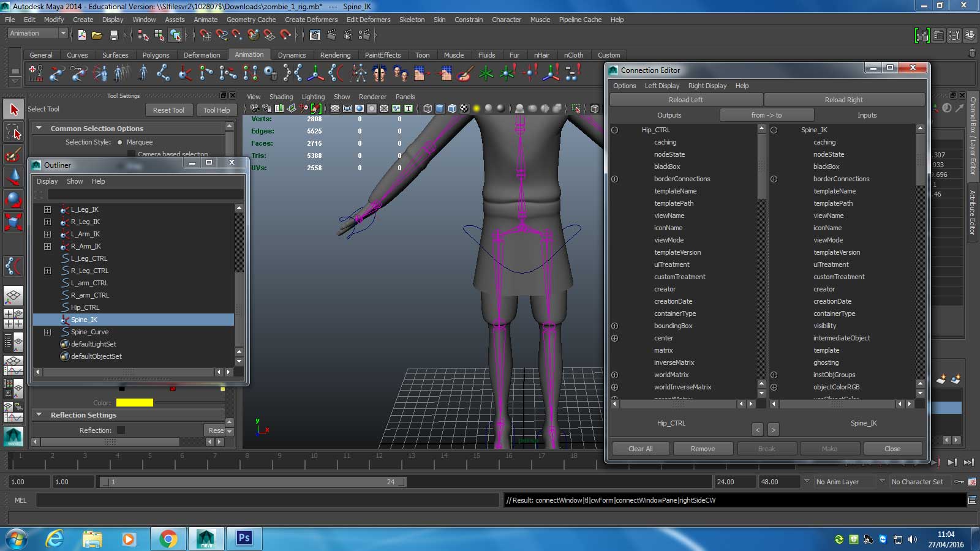Image resolution: width=980 pixels, height=551 pixels.
Task: Enable Snap to curves magnet icon
Action: [x=222, y=35]
